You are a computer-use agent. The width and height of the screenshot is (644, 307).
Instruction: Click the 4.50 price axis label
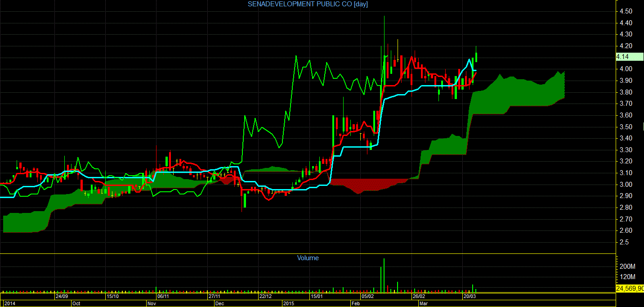pyautogui.click(x=626, y=11)
